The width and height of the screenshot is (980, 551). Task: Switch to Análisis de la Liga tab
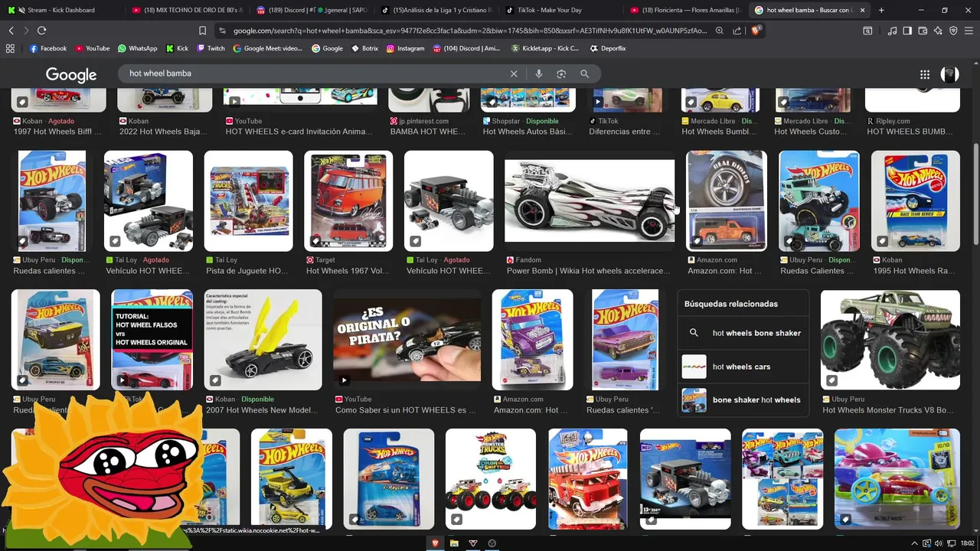point(436,10)
